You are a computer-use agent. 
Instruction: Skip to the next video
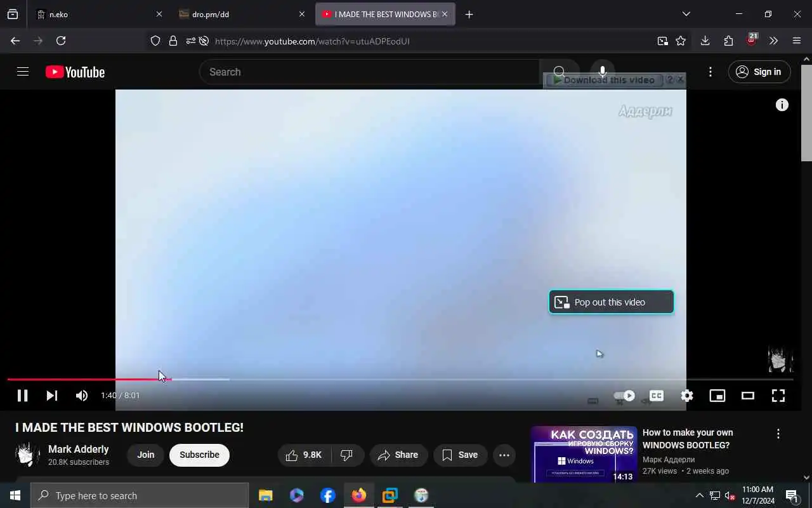[52, 396]
